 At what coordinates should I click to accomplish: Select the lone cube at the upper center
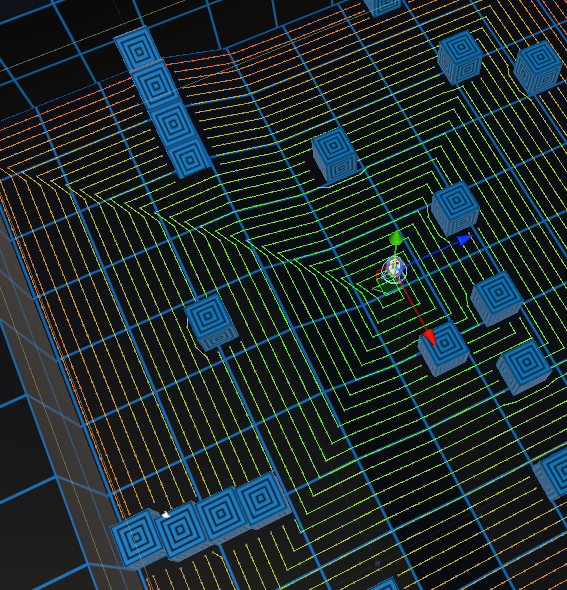tap(334, 154)
